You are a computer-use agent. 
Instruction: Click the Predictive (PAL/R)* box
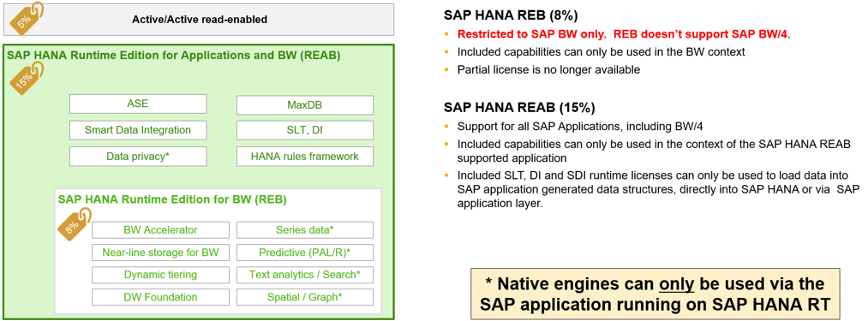[x=305, y=253]
